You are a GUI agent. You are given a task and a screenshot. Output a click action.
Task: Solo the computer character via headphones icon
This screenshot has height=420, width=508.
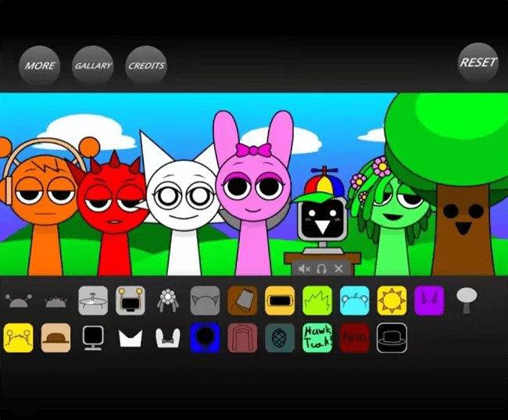(x=321, y=269)
